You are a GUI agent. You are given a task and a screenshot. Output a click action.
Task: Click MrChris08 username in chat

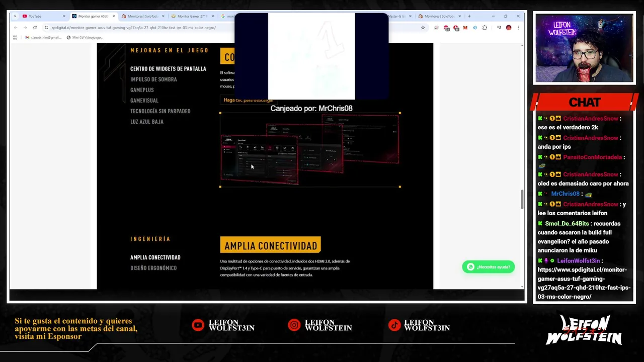click(x=565, y=194)
